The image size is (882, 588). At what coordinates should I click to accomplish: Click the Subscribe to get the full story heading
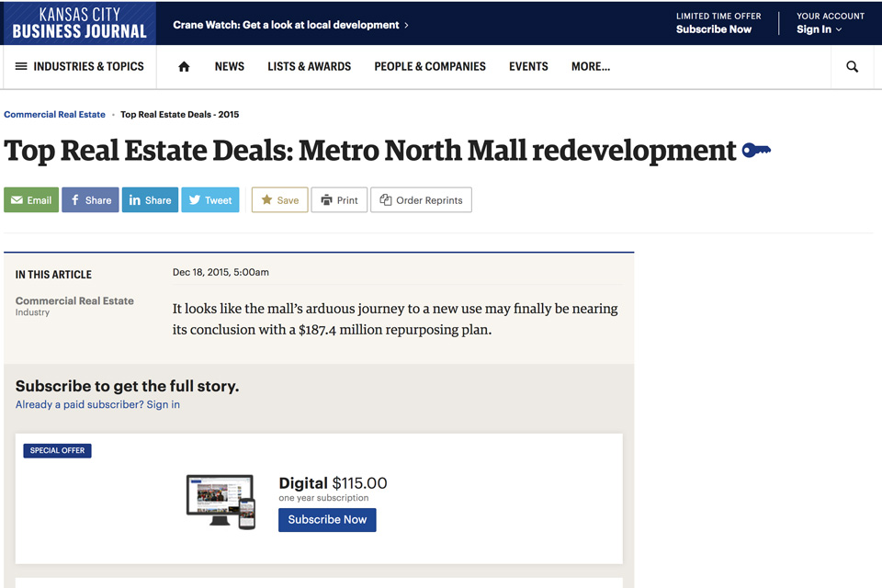pyautogui.click(x=127, y=386)
